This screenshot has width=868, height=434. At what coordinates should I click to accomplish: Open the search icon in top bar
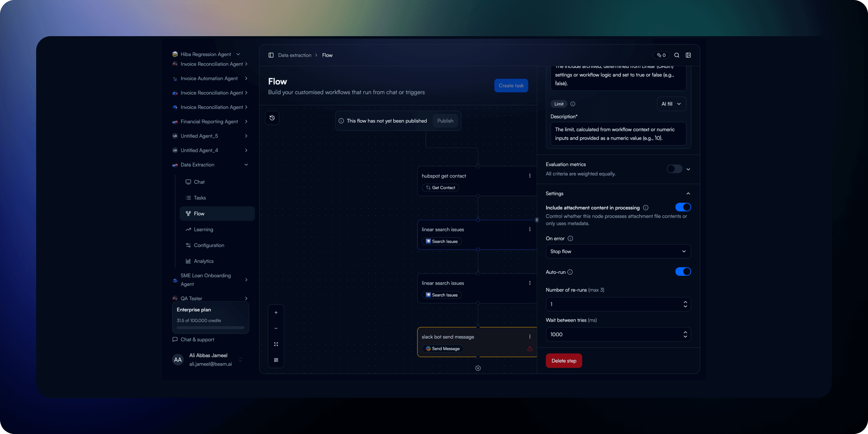[677, 55]
